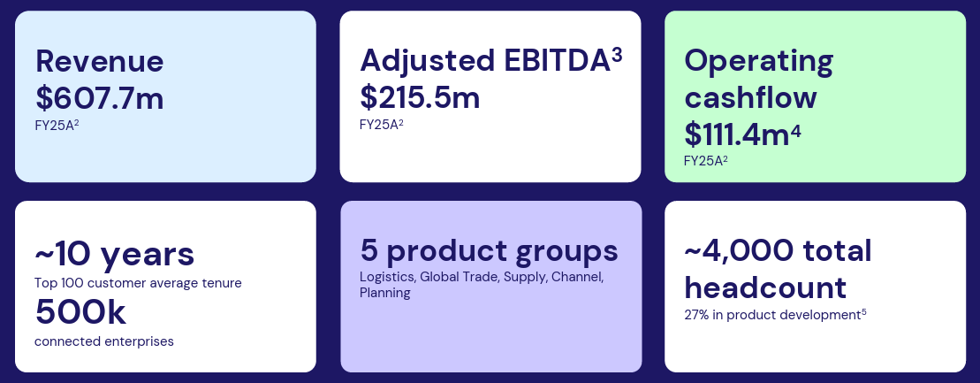Click the ~10 years statistic
This screenshot has height=383, width=980.
click(x=114, y=254)
